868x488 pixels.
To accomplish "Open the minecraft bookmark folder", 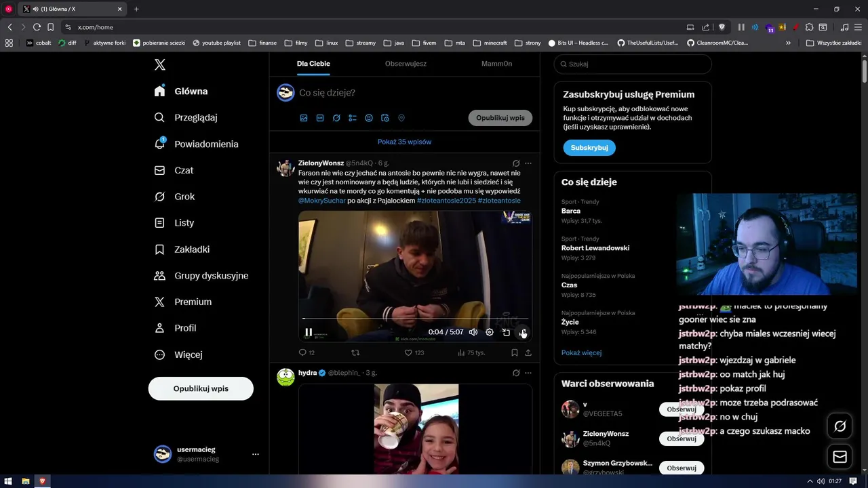I will [490, 43].
